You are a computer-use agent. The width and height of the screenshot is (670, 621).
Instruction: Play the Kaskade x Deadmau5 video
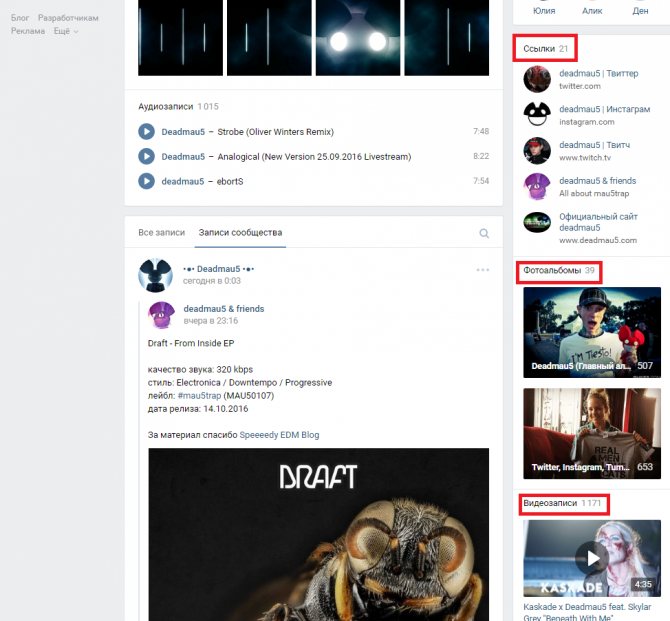coord(592,558)
